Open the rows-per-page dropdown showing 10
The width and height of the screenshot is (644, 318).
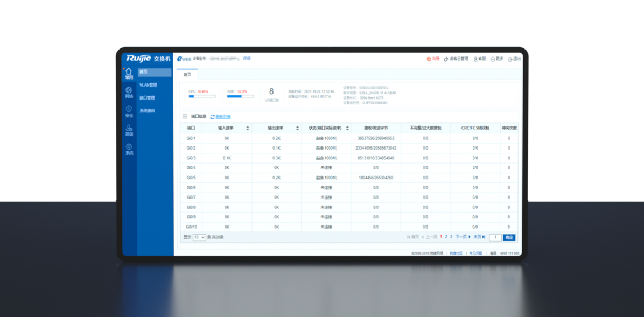pos(199,237)
